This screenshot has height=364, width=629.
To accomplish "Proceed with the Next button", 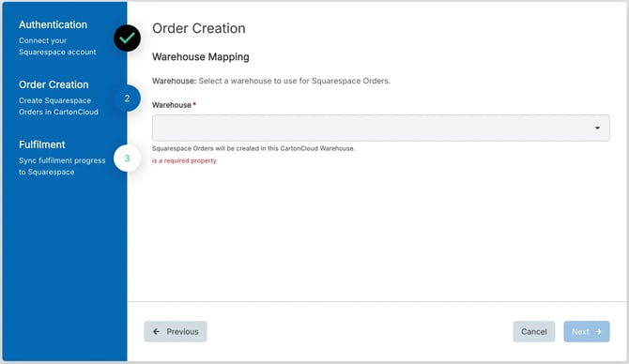I will click(x=587, y=331).
